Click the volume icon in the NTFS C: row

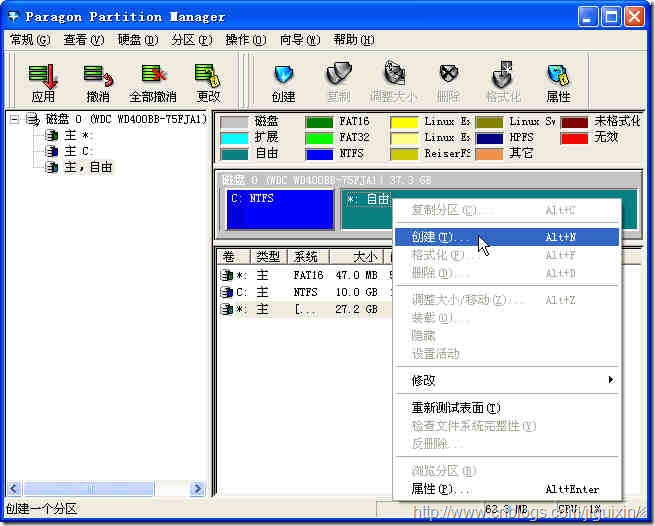226,292
